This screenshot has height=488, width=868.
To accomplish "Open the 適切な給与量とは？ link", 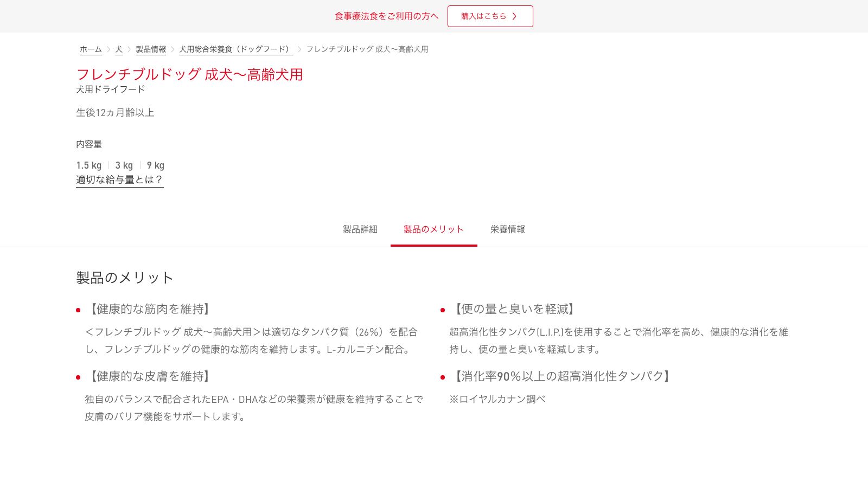I will pyautogui.click(x=119, y=179).
